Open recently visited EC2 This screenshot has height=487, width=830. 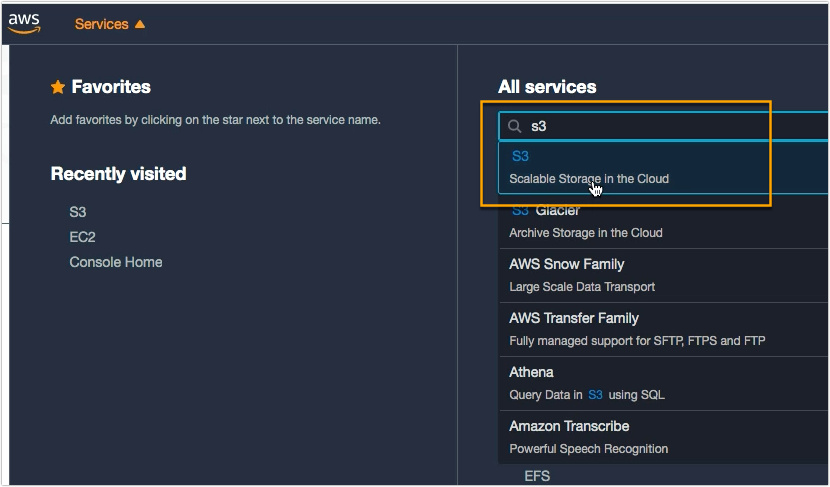coord(82,237)
